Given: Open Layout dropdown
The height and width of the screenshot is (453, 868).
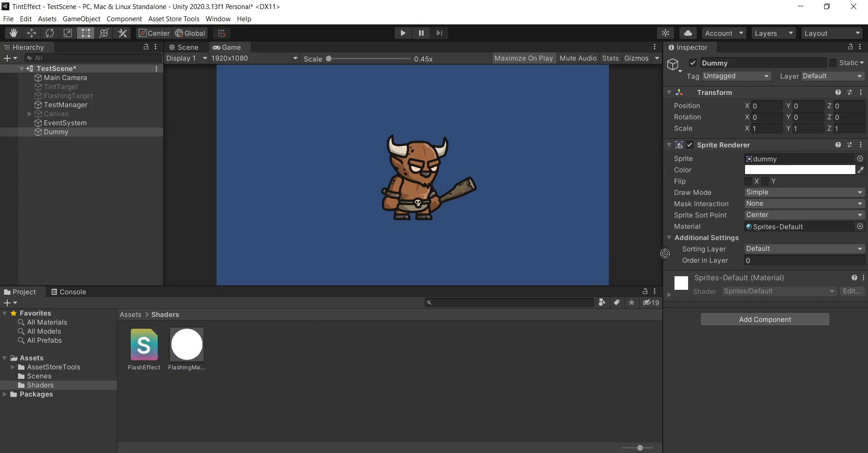Looking at the screenshot, I should click(832, 33).
